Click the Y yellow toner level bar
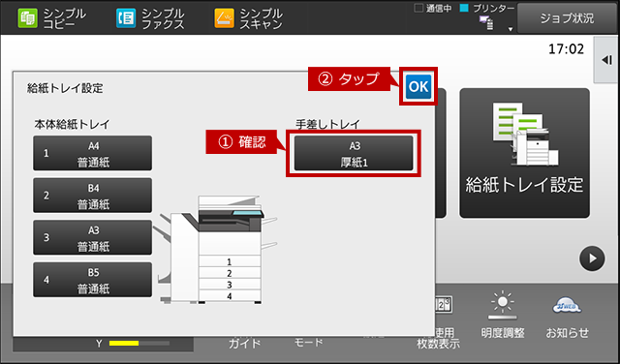Viewport: 620px width, 364px height. coord(139,344)
